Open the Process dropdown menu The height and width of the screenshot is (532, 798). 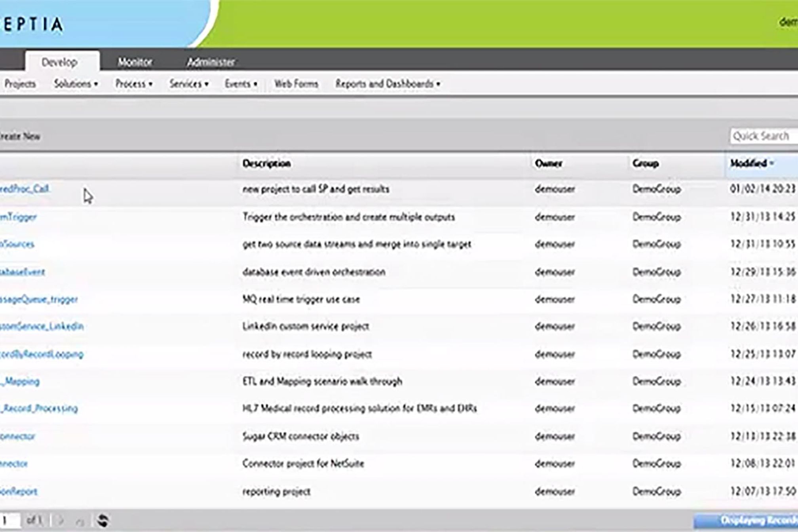tap(134, 84)
